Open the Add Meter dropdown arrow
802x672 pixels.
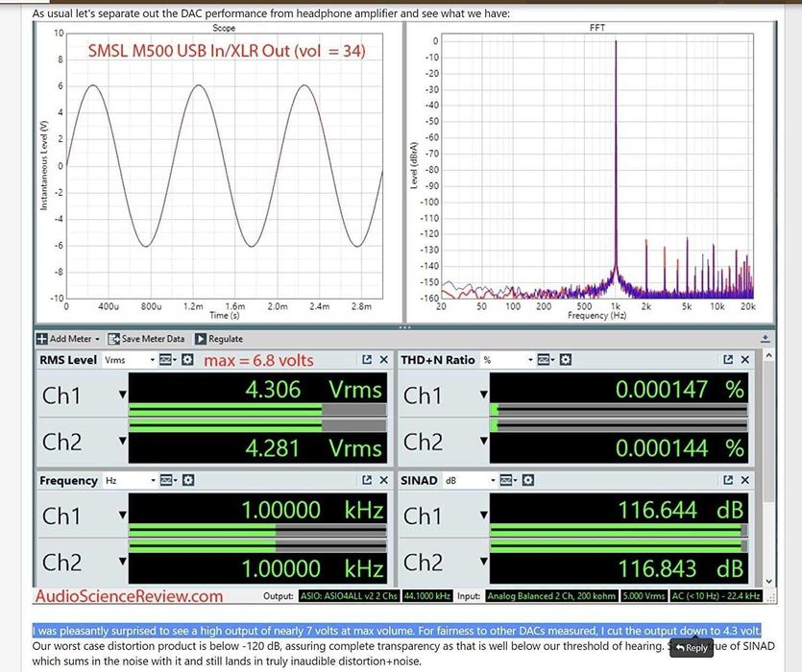(97, 339)
